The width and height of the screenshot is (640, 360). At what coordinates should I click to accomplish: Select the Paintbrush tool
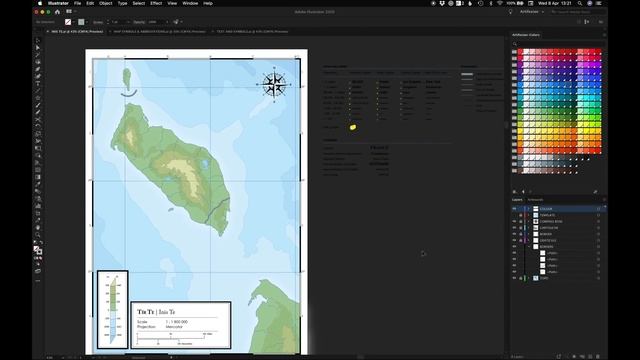38,105
